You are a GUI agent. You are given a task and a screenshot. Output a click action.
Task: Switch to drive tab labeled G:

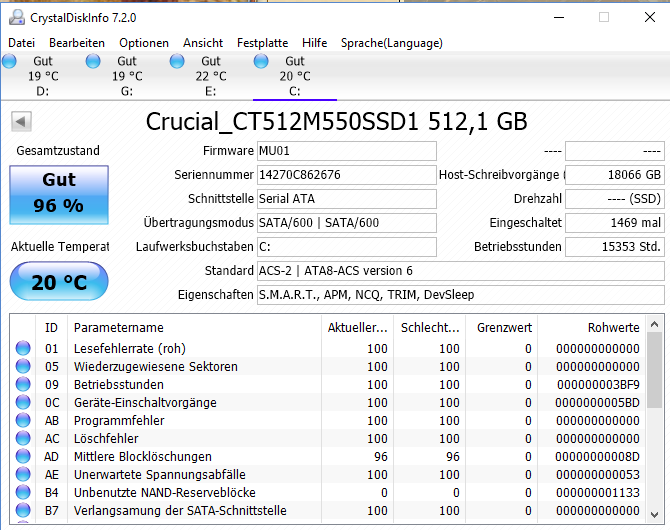(126, 76)
